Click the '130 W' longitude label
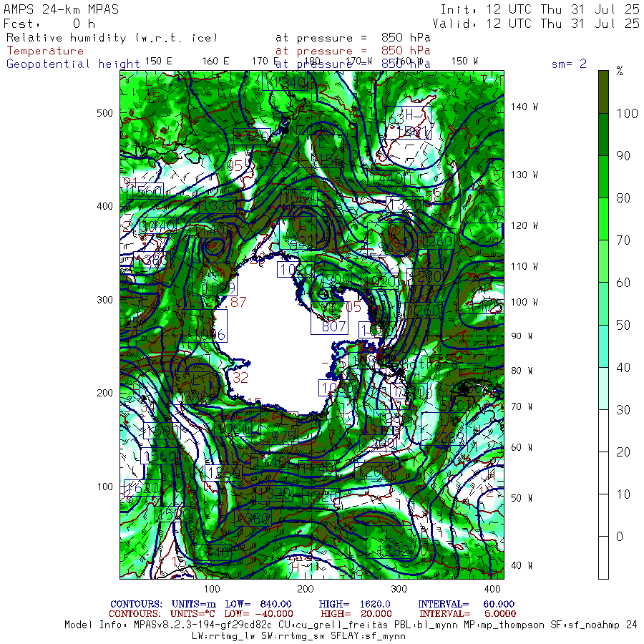 [x=525, y=175]
